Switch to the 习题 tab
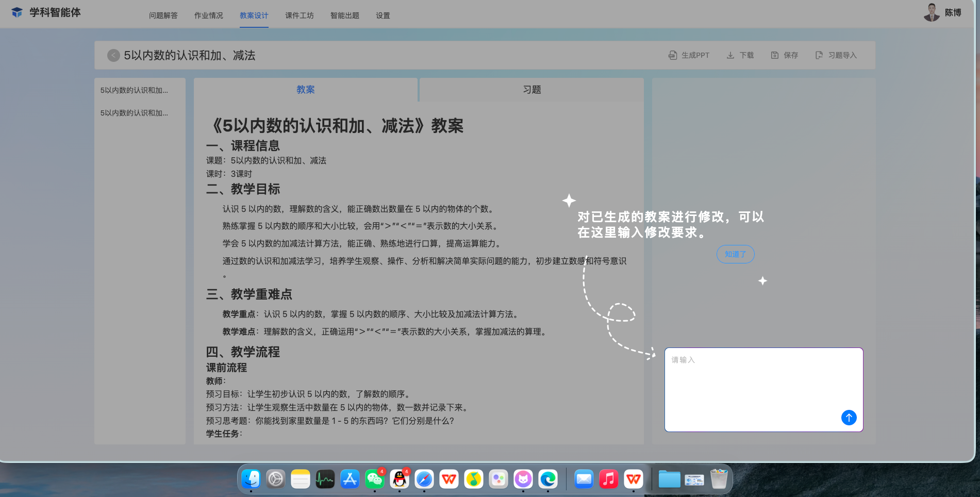This screenshot has width=980, height=497. tap(531, 90)
